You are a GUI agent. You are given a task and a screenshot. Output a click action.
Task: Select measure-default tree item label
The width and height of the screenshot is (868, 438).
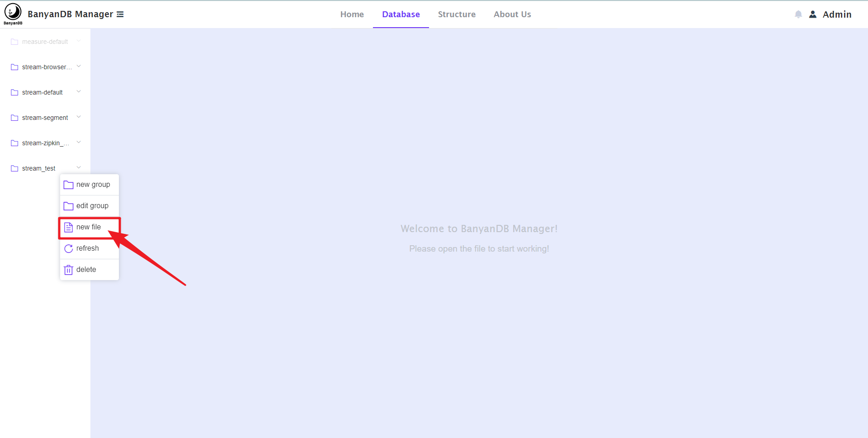coord(45,42)
